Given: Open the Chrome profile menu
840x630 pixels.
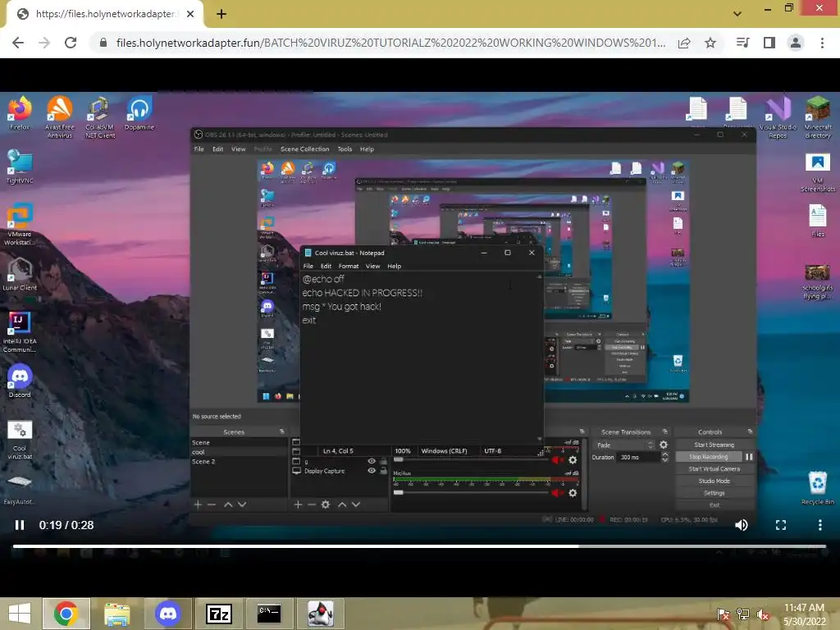Looking at the screenshot, I should (796, 43).
